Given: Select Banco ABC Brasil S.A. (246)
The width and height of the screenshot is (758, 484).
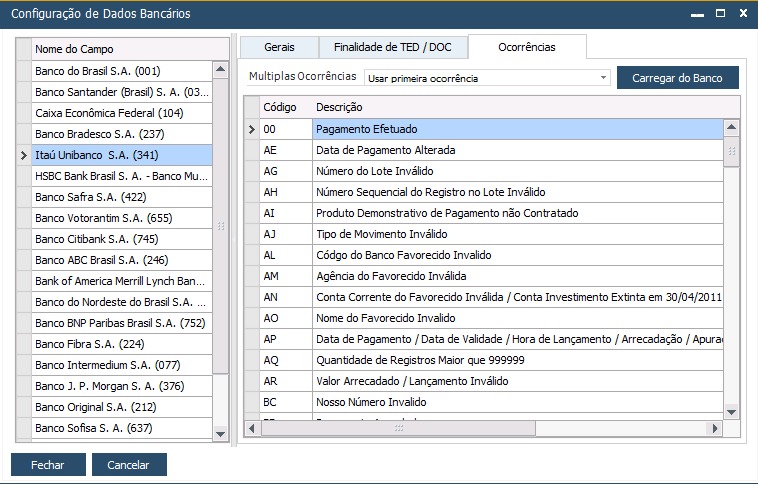Looking at the screenshot, I should [x=122, y=260].
